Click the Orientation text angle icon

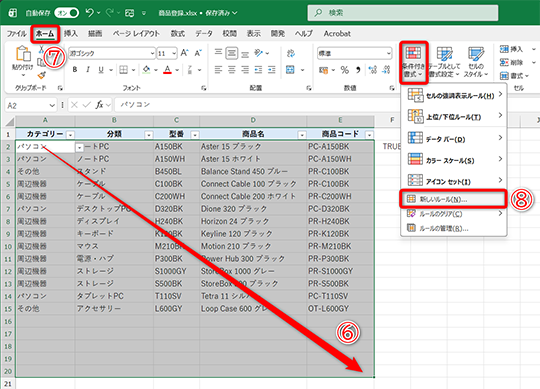tap(258, 53)
